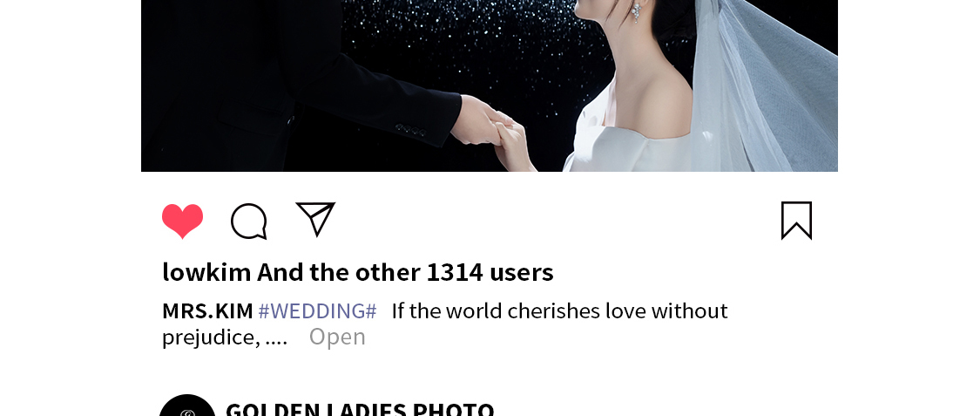Click the wedding couple photo
The height and width of the screenshot is (416, 980).
tap(490, 85)
